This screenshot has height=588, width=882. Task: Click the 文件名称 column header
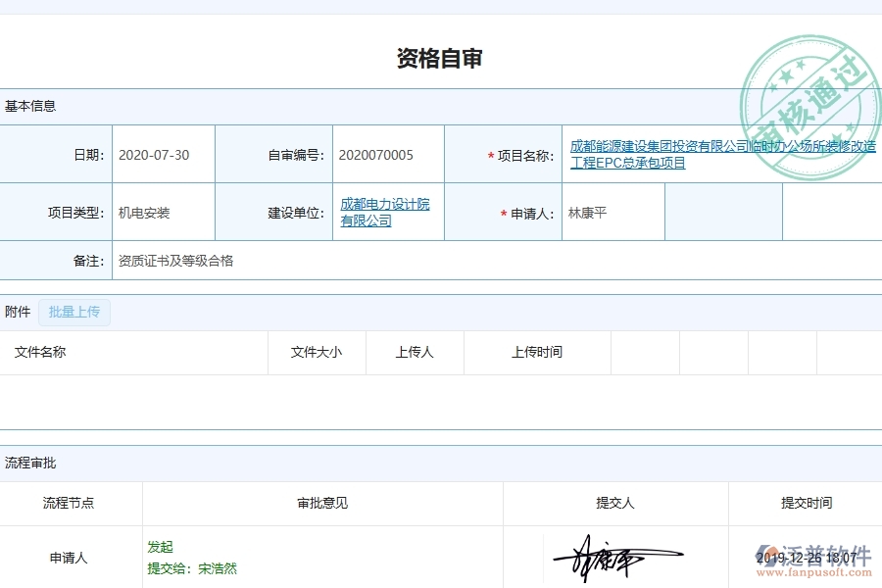tap(43, 353)
